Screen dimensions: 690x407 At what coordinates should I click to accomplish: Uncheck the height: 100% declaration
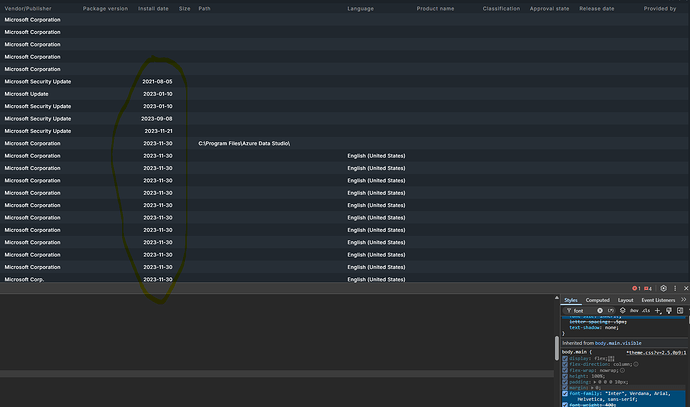(x=565, y=376)
